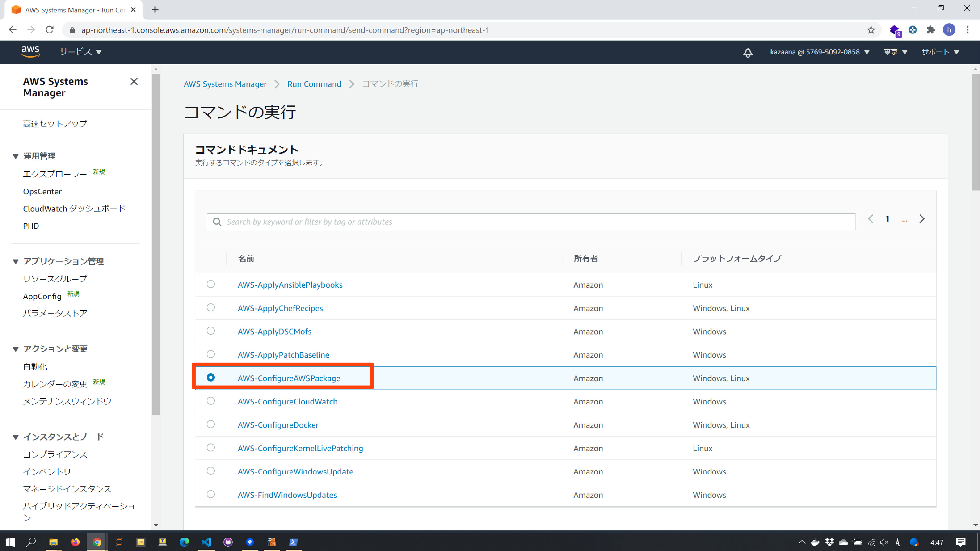980x551 pixels.
Task: Open File Explorer from taskbar
Action: 53,542
